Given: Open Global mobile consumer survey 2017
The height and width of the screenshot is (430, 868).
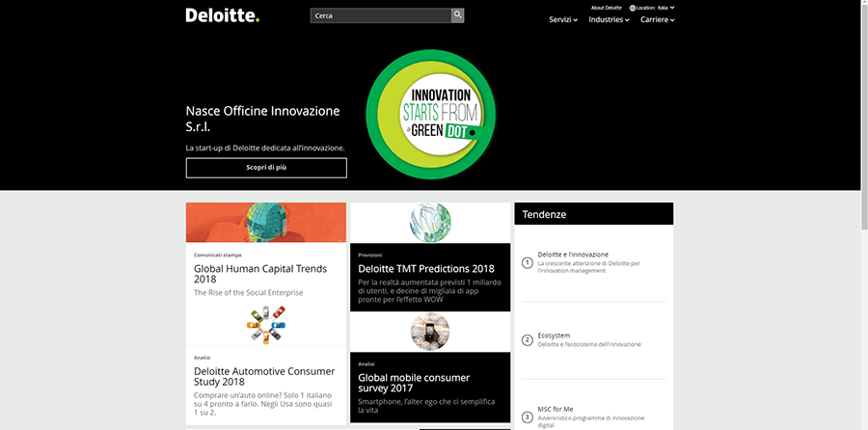Looking at the screenshot, I should point(414,383).
